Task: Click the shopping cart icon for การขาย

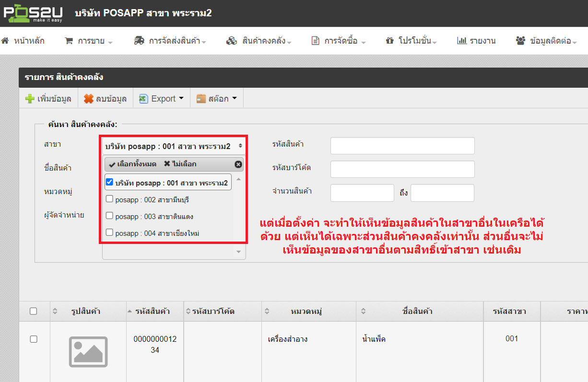Action: coord(69,41)
